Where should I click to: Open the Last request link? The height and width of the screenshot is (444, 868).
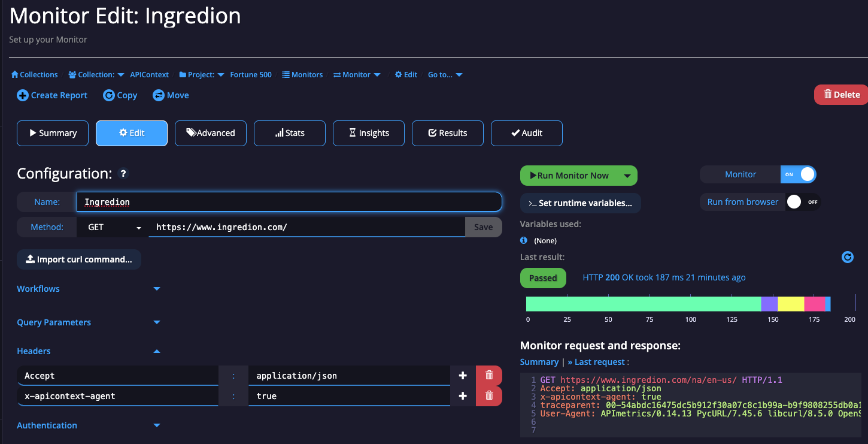[x=597, y=362]
